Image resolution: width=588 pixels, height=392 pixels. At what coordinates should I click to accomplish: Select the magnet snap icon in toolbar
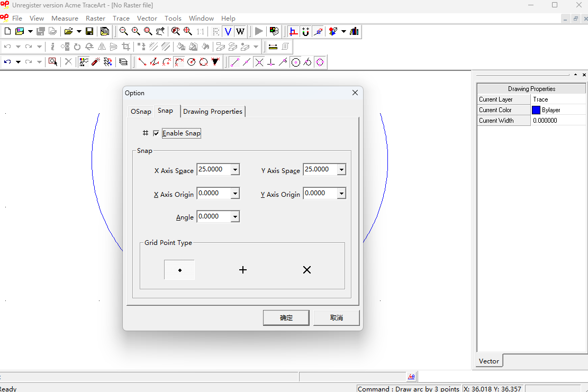[x=306, y=31]
